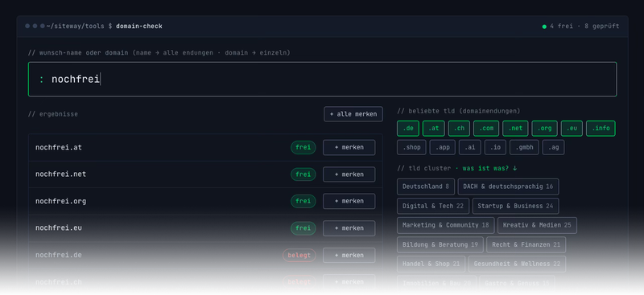Toggle the .com TLD chip
The width and height of the screenshot is (644, 295).
486,129
